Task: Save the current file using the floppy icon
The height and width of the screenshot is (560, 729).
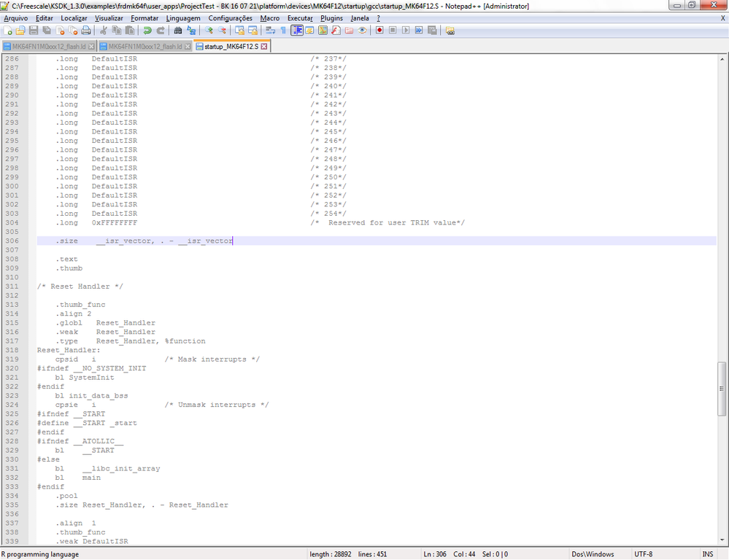Action: 34,31
